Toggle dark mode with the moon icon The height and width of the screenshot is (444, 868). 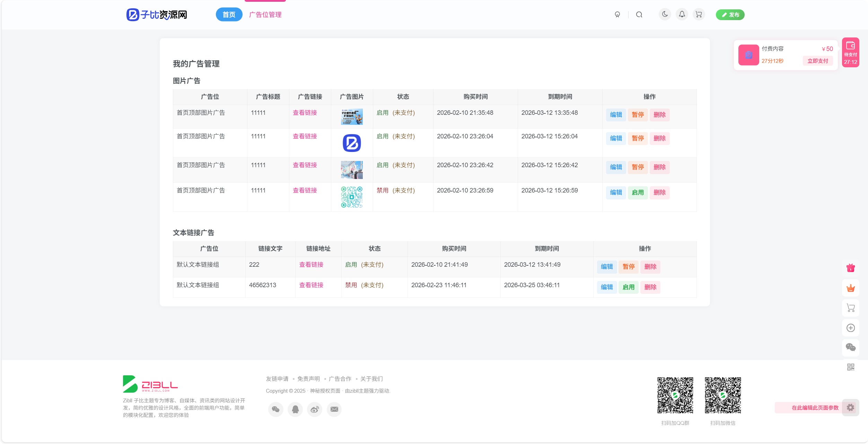point(665,14)
